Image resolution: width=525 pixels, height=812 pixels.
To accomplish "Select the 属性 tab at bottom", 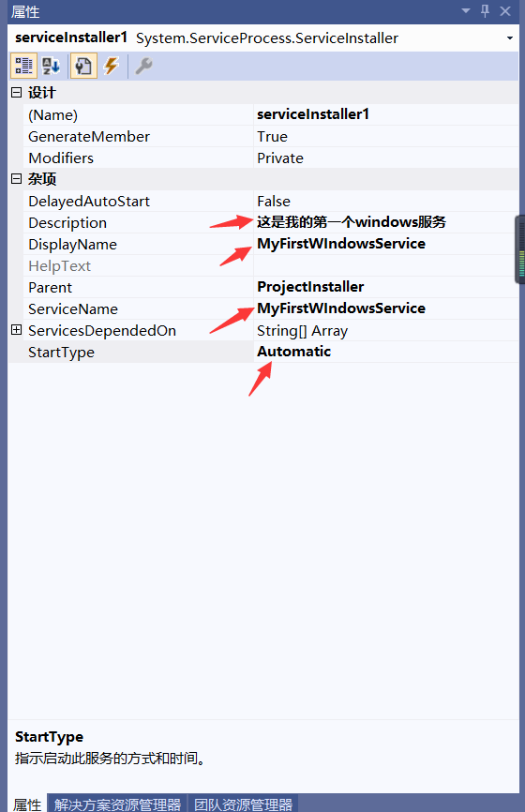I will tap(27, 804).
